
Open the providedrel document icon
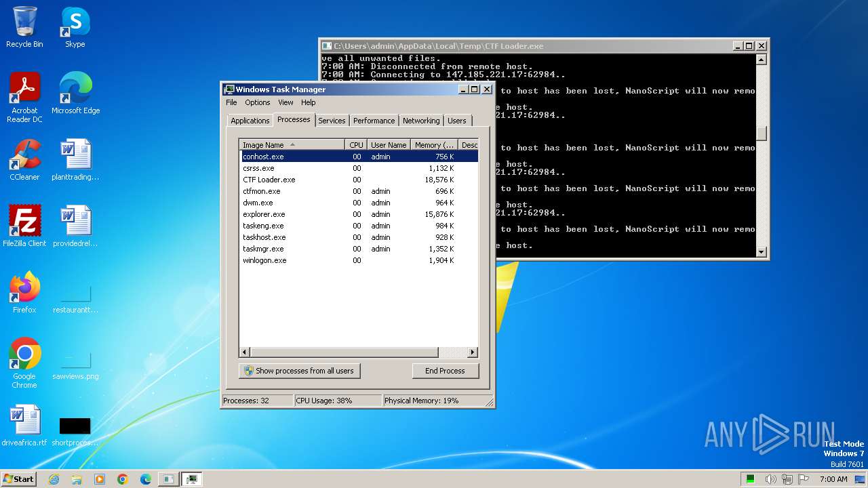point(75,226)
